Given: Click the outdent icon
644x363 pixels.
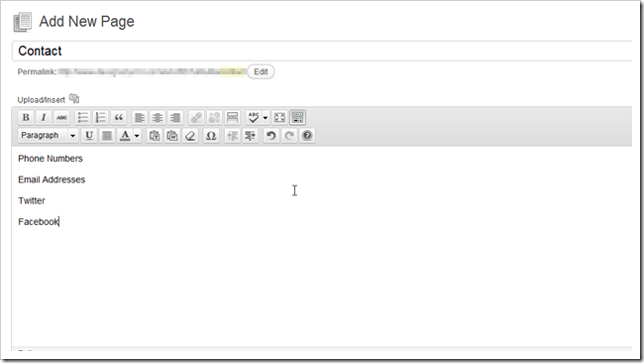Looking at the screenshot, I should [233, 135].
